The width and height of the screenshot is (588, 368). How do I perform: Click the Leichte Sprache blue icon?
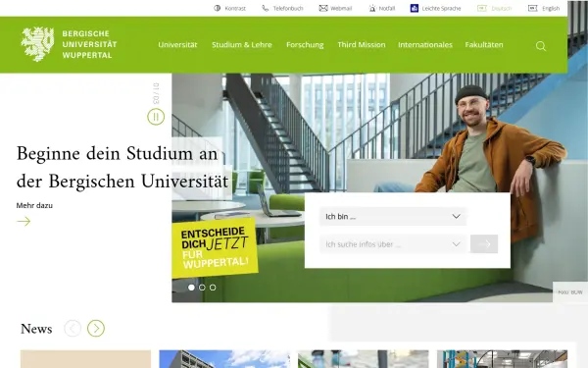click(414, 8)
